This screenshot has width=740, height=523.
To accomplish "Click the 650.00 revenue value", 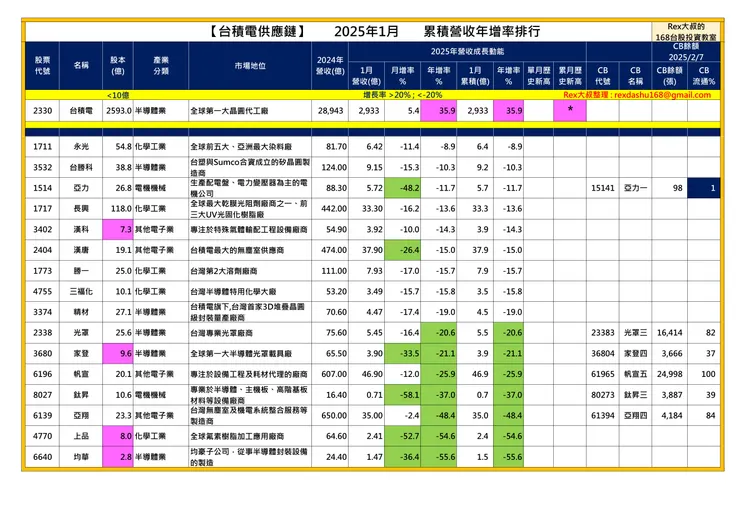I will [x=334, y=415].
